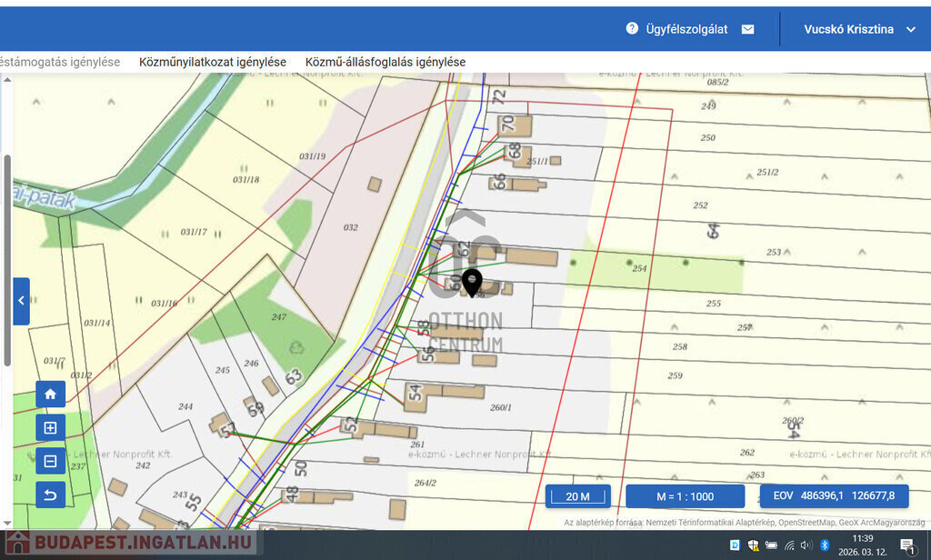Viewport: 931px width, 560px height.
Task: Click the black location pin marker
Action: (x=472, y=282)
